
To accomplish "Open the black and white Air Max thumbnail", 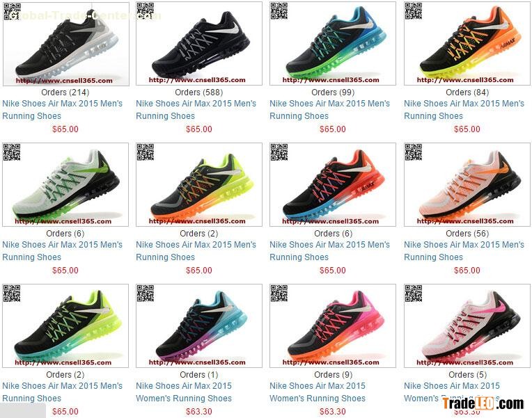I will coord(66,44).
